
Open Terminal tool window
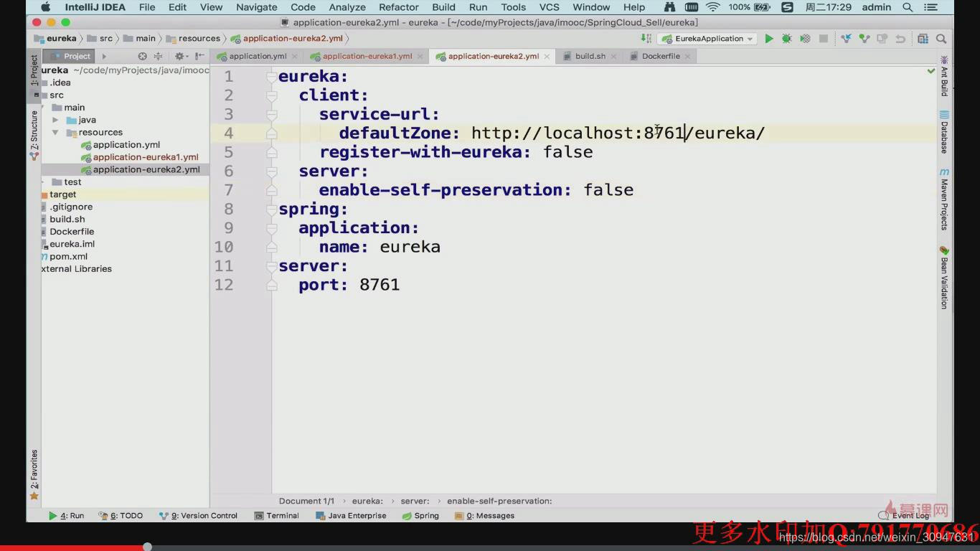point(277,516)
